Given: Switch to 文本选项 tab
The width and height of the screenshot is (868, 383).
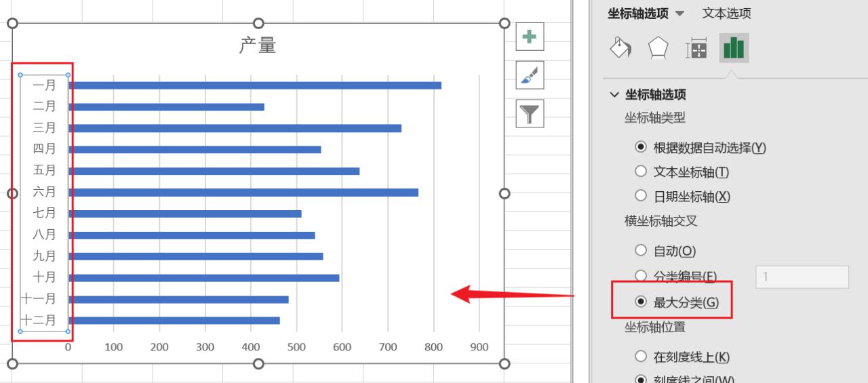Looking at the screenshot, I should pos(726,14).
